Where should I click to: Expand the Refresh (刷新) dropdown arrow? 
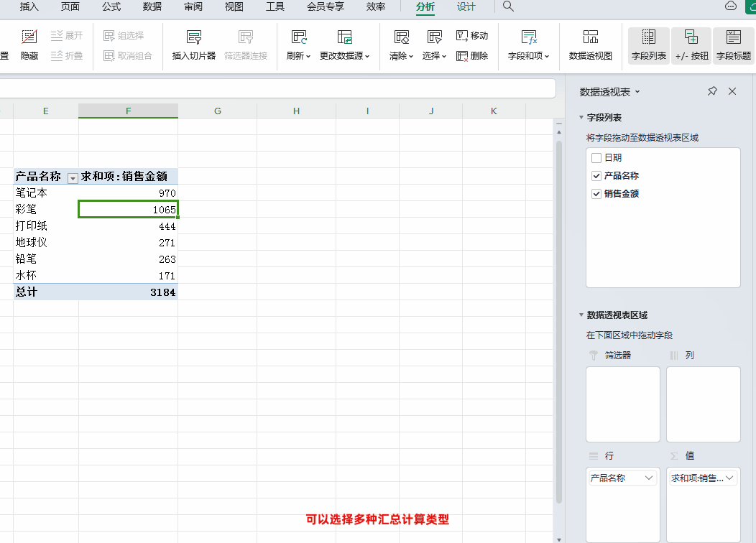pos(308,56)
